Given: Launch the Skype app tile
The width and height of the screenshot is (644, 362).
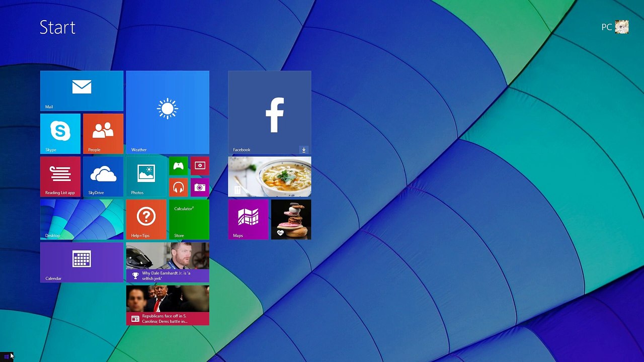Looking at the screenshot, I should point(60,134).
